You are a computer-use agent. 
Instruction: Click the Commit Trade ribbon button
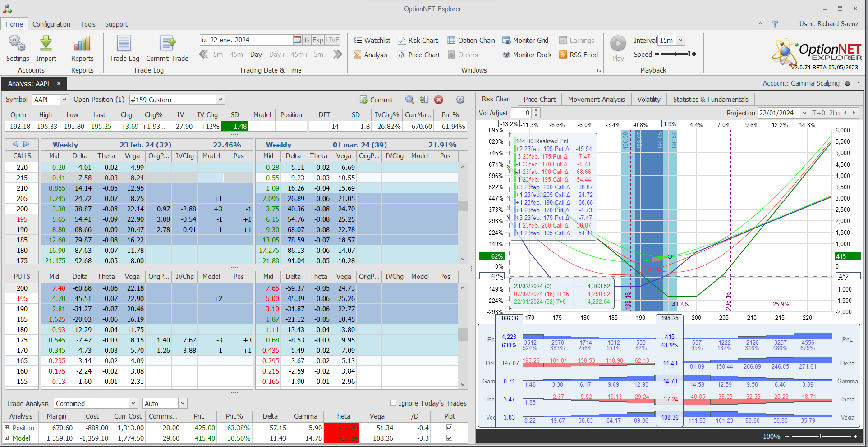pyautogui.click(x=167, y=49)
